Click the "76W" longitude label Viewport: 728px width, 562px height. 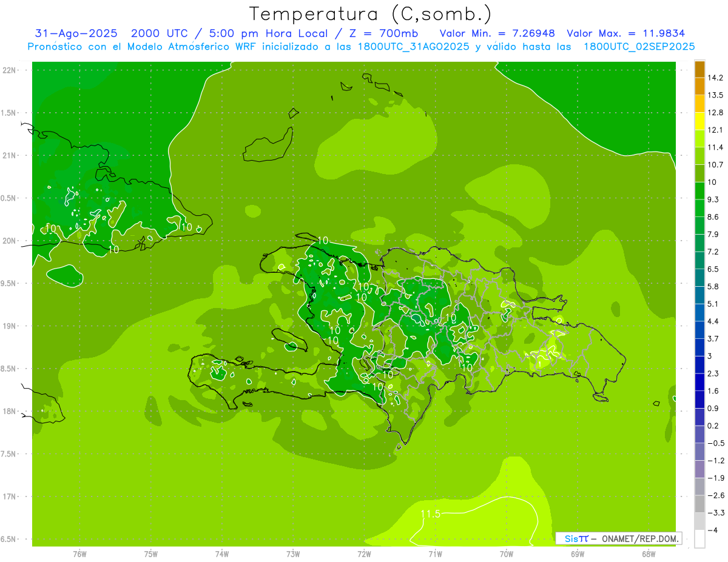79,554
